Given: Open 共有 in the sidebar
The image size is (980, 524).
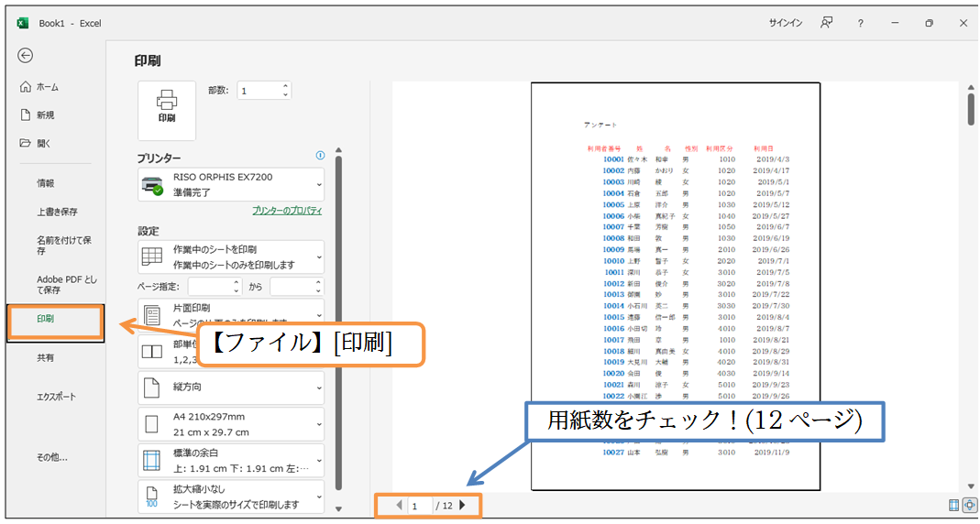Looking at the screenshot, I should [x=45, y=358].
